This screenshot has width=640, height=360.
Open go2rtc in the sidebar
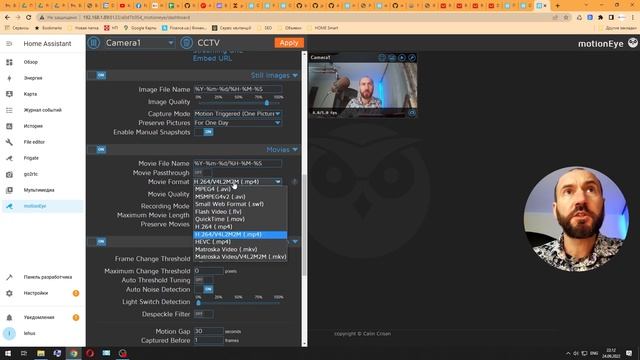coord(42,174)
